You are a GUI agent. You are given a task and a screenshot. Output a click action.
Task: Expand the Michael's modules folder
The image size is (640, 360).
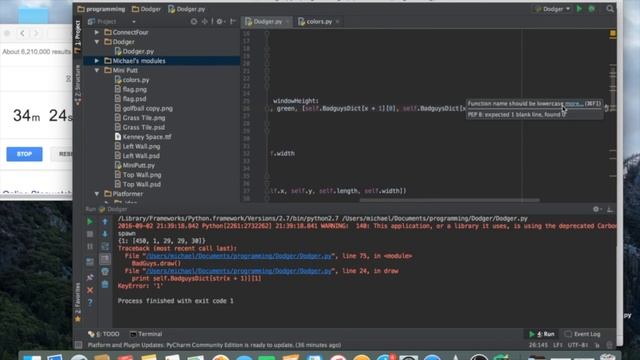coord(97,61)
